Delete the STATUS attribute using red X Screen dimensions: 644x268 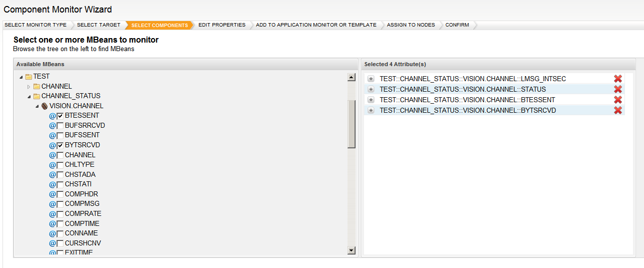618,89
